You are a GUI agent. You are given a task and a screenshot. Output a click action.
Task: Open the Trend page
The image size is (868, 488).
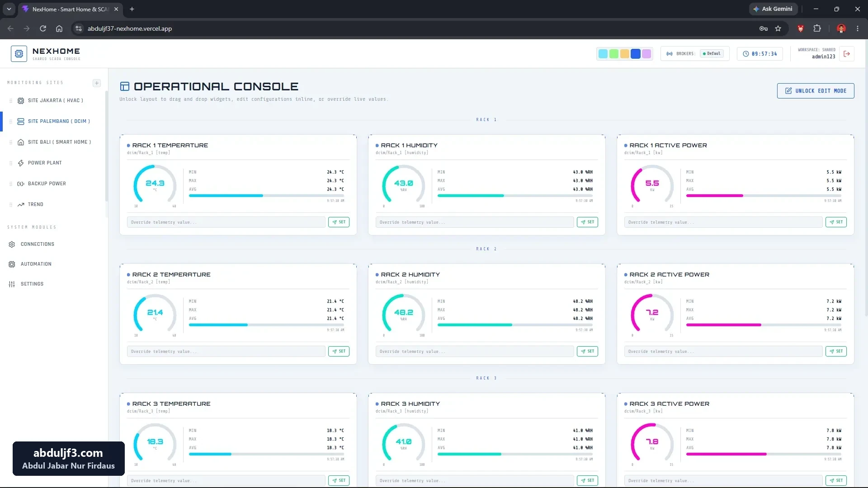point(36,205)
